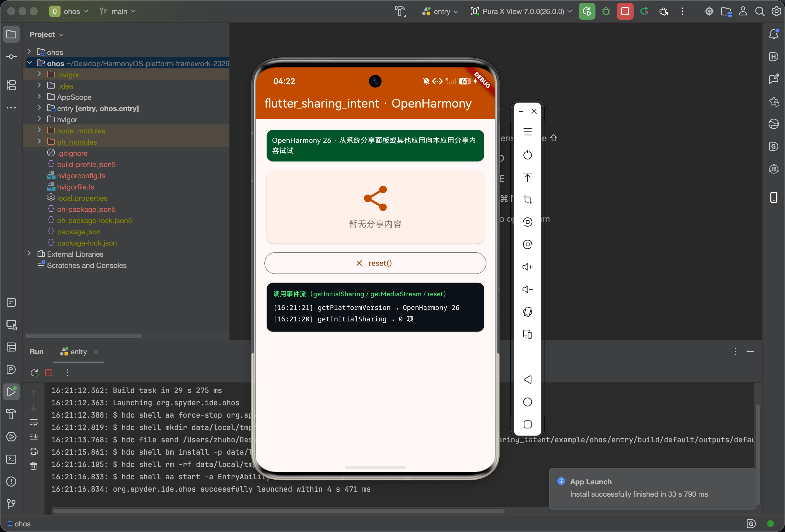This screenshot has width=785, height=532.
Task: Click the App Launch notification
Action: coord(653,489)
